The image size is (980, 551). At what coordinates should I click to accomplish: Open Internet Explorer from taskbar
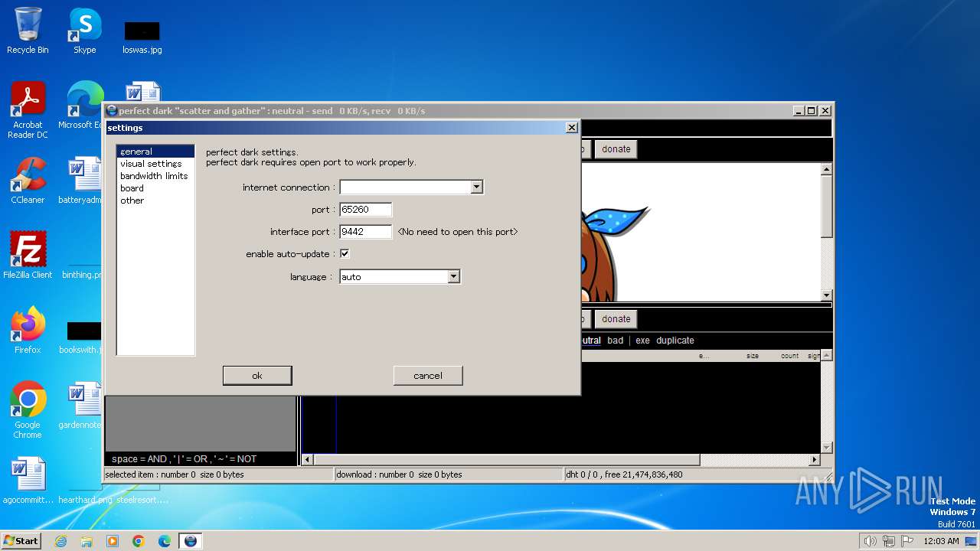[61, 541]
